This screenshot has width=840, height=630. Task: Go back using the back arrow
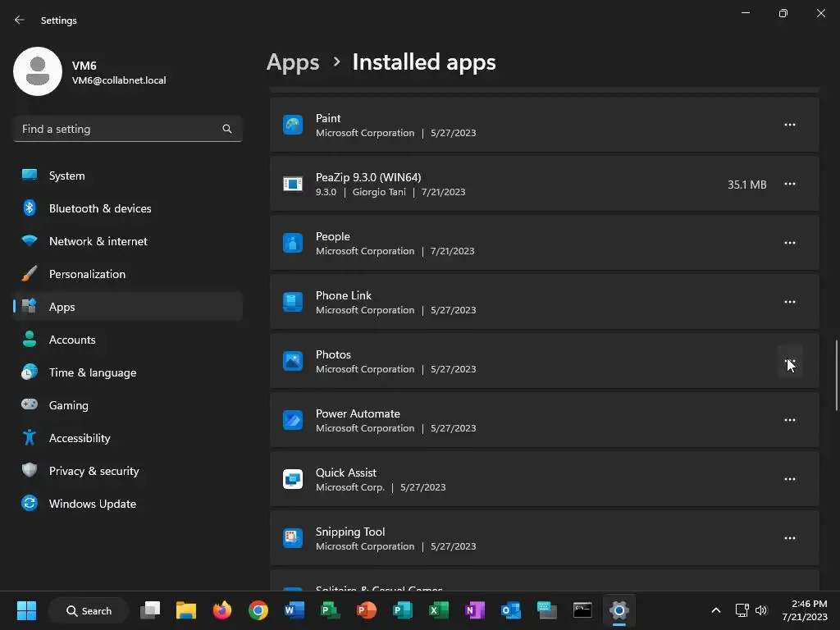click(x=20, y=20)
